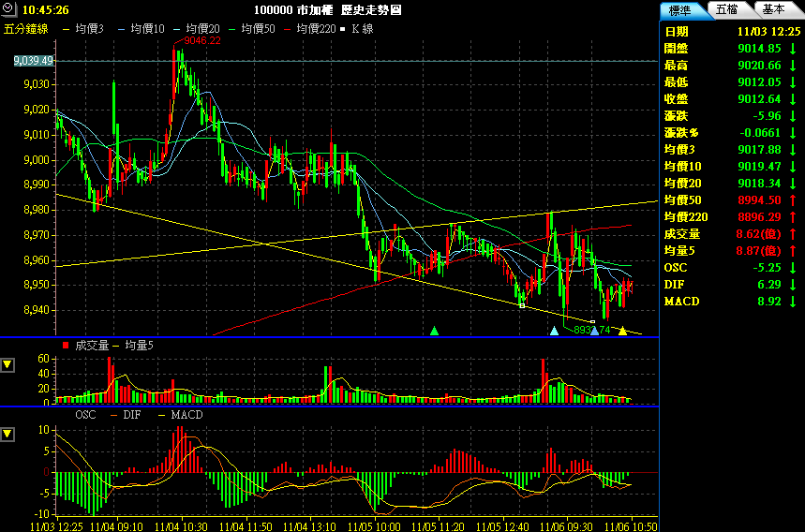This screenshot has height=532, width=805.
Task: Click the 11/04 10:30 time axis label
Action: pyautogui.click(x=181, y=526)
